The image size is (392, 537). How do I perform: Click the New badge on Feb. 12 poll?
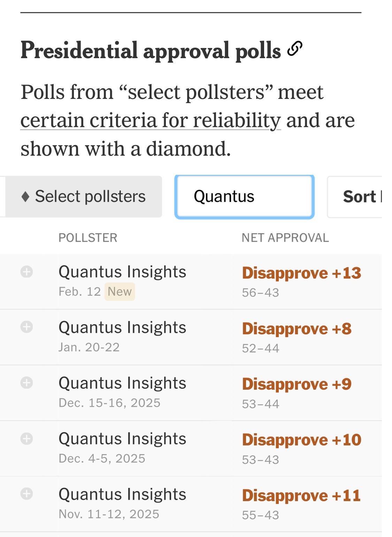coord(120,291)
